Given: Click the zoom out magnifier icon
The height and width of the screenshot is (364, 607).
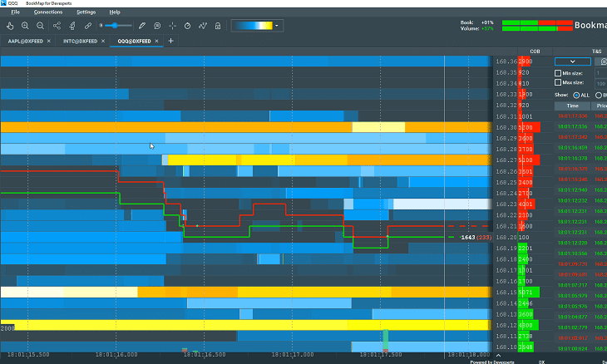Looking at the screenshot, I should [x=40, y=26].
